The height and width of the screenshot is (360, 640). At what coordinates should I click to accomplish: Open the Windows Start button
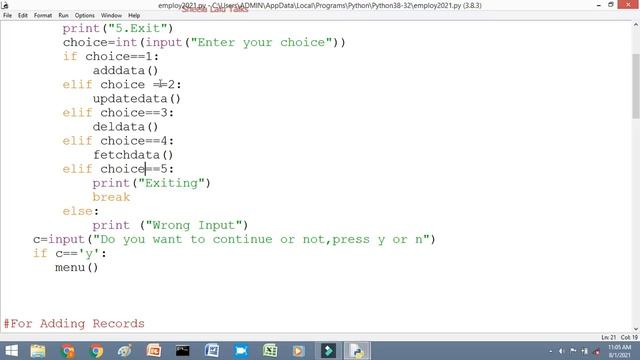point(11,351)
